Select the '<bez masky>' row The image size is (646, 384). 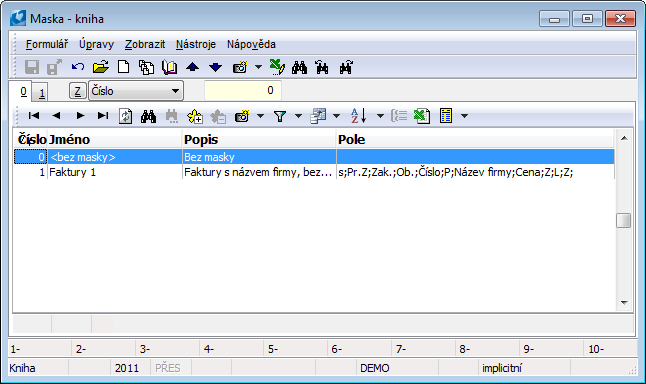coord(314,157)
